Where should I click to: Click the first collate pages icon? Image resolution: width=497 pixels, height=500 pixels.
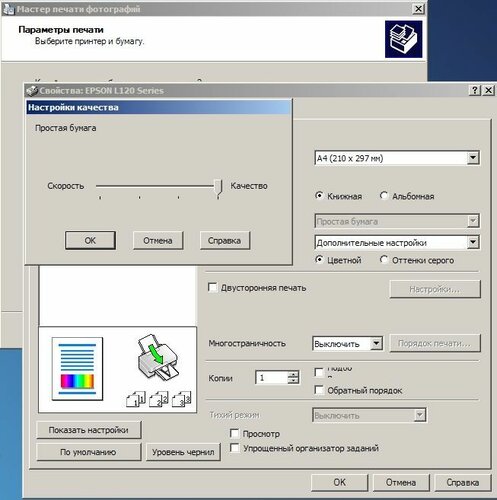136,399
